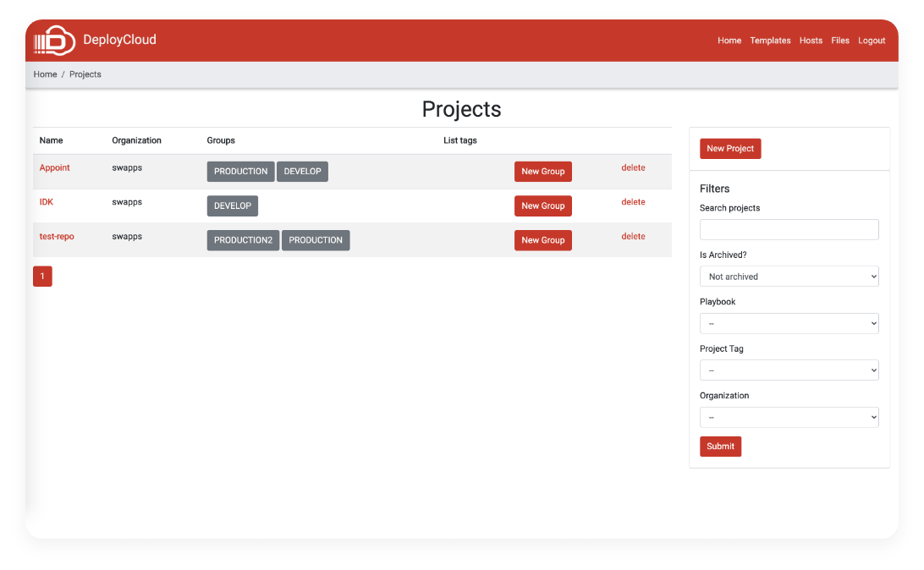Expand the Playbook dropdown
Viewport: 924px width, 570px height.
789,323
